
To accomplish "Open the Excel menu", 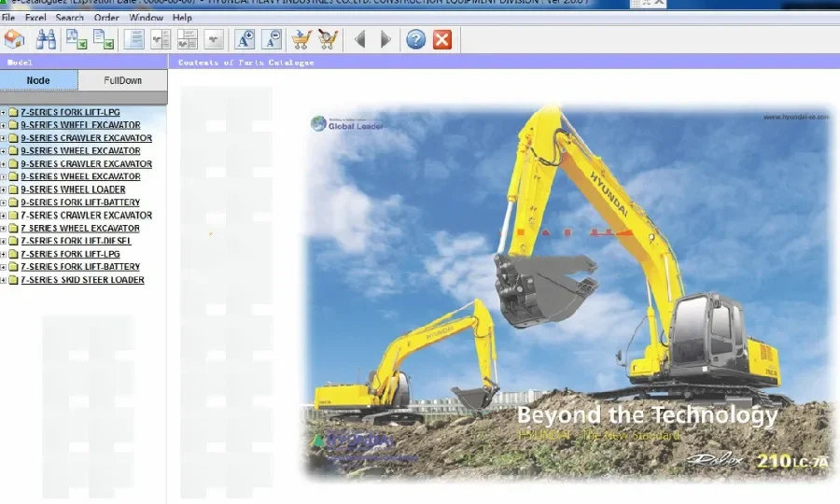I will coord(35,18).
